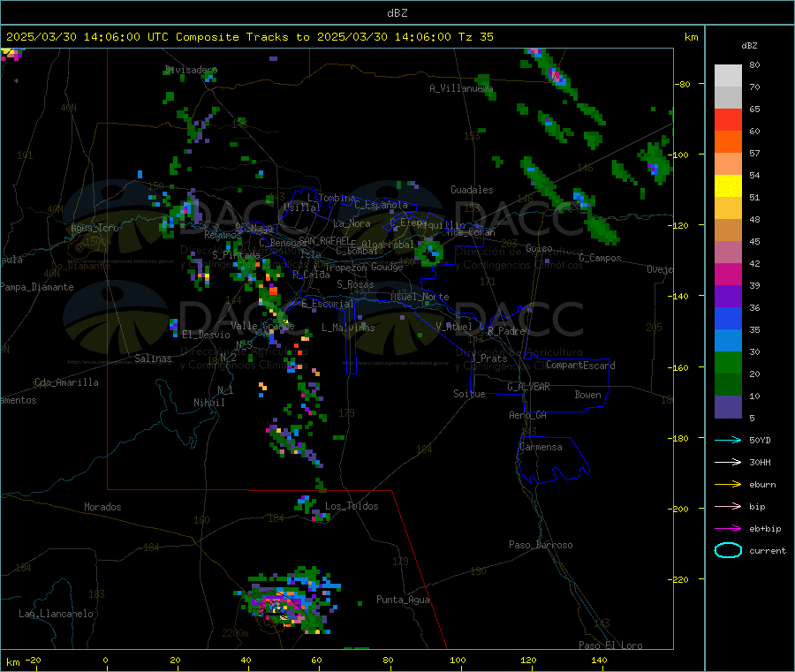Click the 65 dBZ gray color swatch
The height and width of the screenshot is (672, 795).
728,98
